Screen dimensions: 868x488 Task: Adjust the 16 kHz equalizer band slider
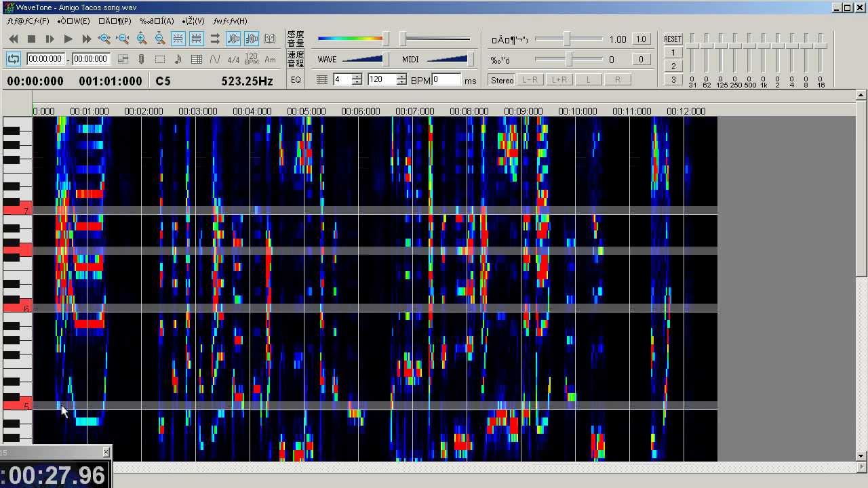coord(821,54)
